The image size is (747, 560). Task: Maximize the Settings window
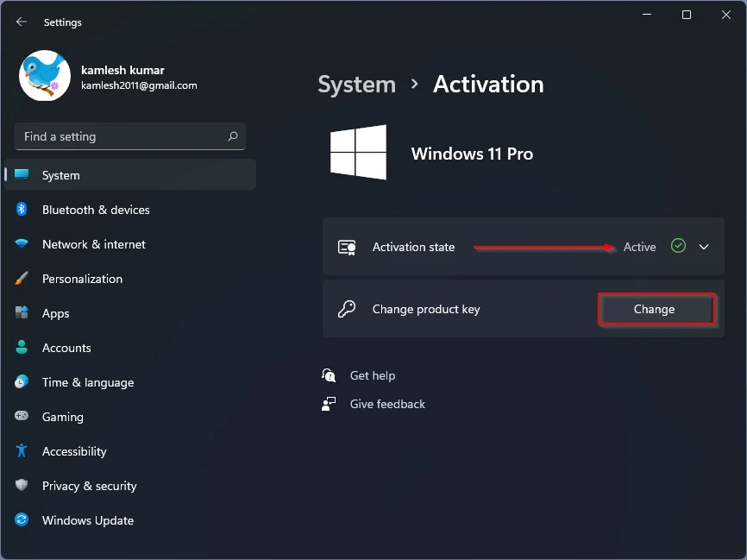coord(687,15)
